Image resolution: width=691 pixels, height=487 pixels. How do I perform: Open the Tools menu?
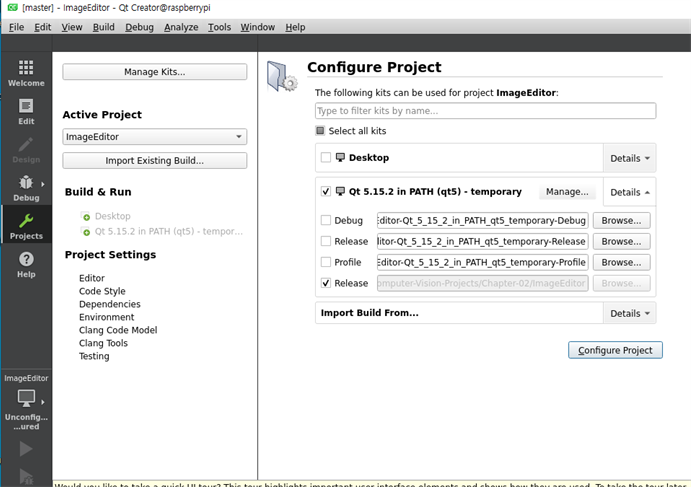219,27
